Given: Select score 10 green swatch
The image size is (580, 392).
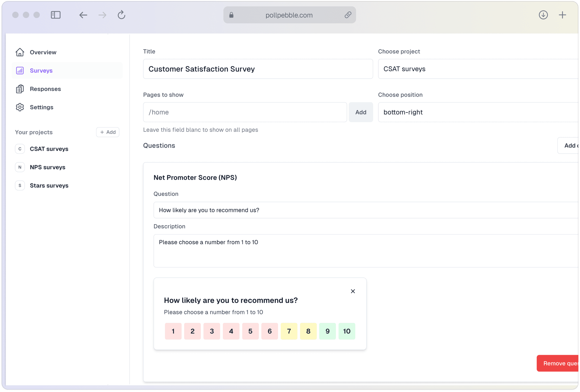Looking at the screenshot, I should click(x=347, y=331).
